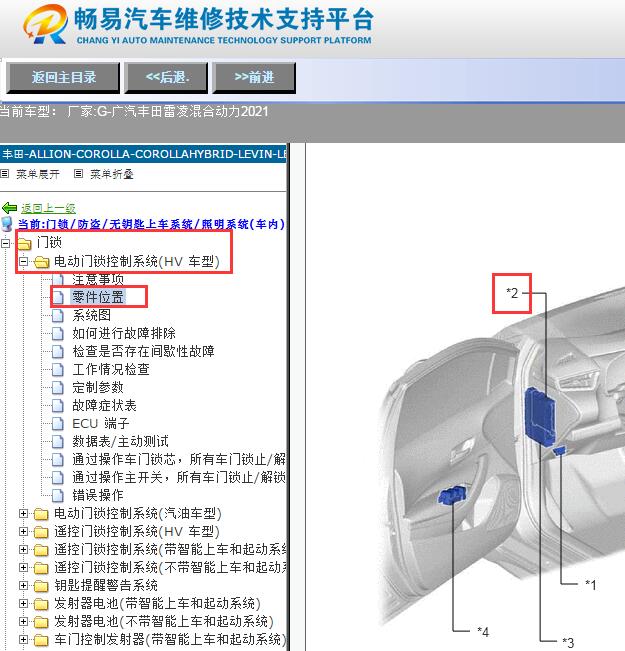Go back with the <<后退 button
The height and width of the screenshot is (651, 625).
point(166,77)
